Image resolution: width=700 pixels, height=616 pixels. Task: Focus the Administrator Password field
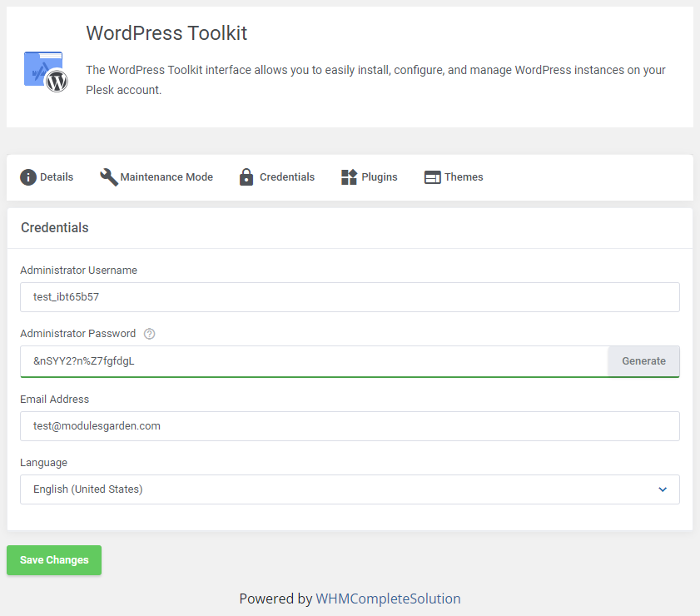click(x=314, y=361)
